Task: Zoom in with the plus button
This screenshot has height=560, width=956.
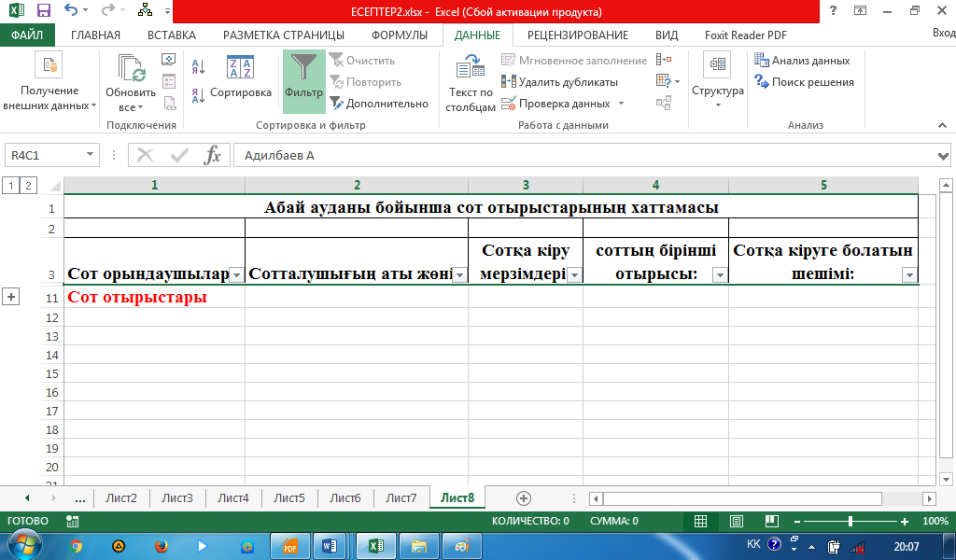Action: [905, 522]
